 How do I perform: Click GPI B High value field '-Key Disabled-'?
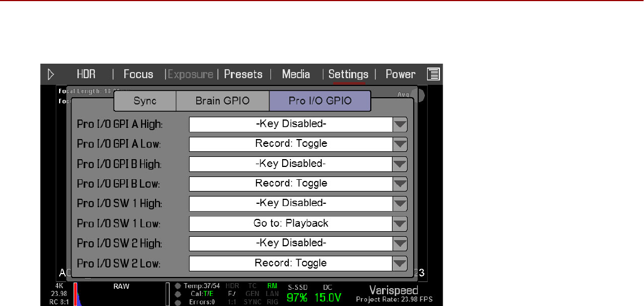point(291,164)
